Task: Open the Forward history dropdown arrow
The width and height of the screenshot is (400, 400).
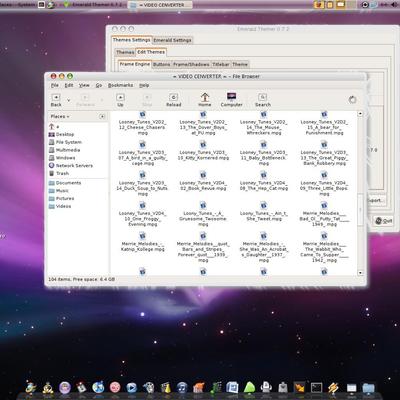Action: pos(102,100)
